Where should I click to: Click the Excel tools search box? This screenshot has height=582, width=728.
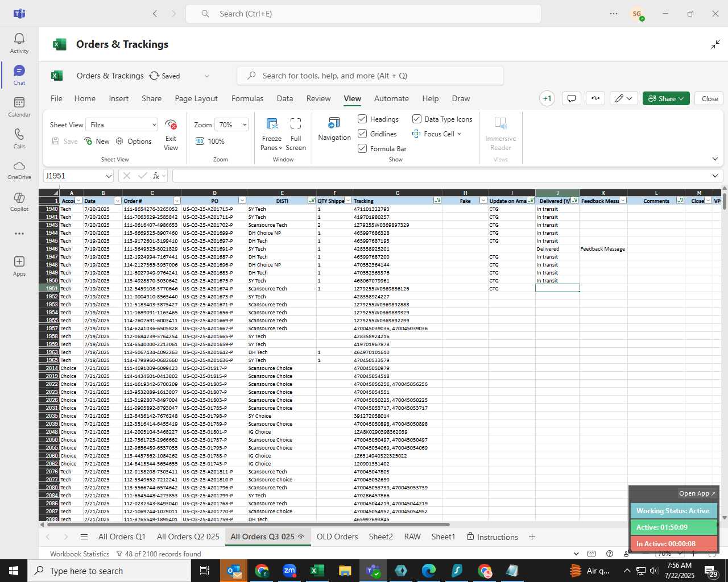click(x=370, y=76)
